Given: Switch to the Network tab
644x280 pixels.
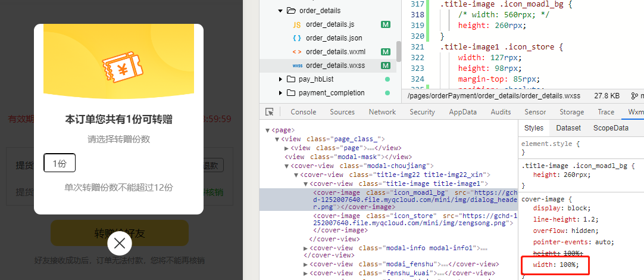Looking at the screenshot, I should click(x=382, y=112).
